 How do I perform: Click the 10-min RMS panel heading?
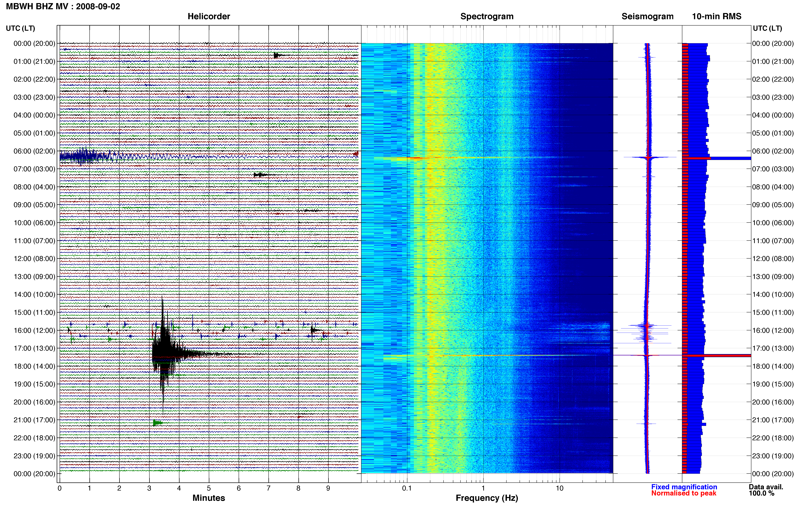[x=716, y=16]
